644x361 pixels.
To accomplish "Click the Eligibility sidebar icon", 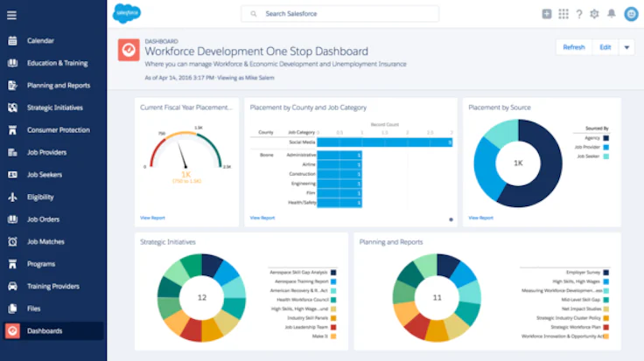I will click(x=12, y=197).
